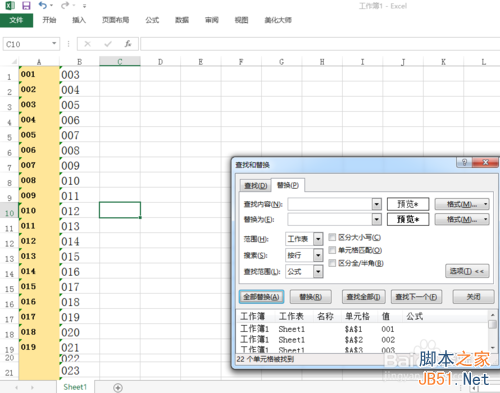Click the sheet navigation right arrow
This screenshot has height=393, width=500.
32,387
